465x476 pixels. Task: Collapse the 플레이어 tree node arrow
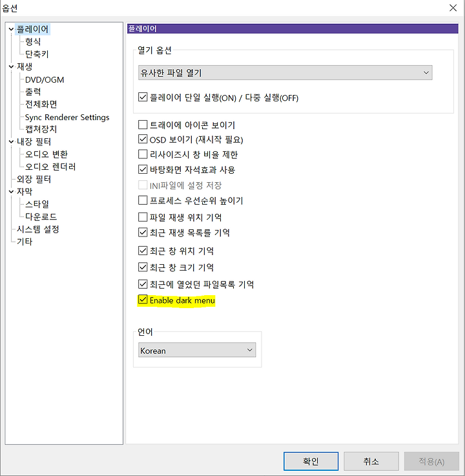11,29
